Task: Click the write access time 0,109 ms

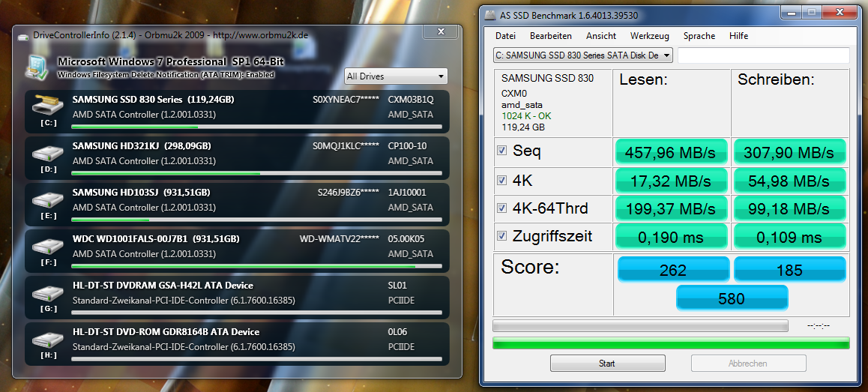Action: click(x=789, y=238)
